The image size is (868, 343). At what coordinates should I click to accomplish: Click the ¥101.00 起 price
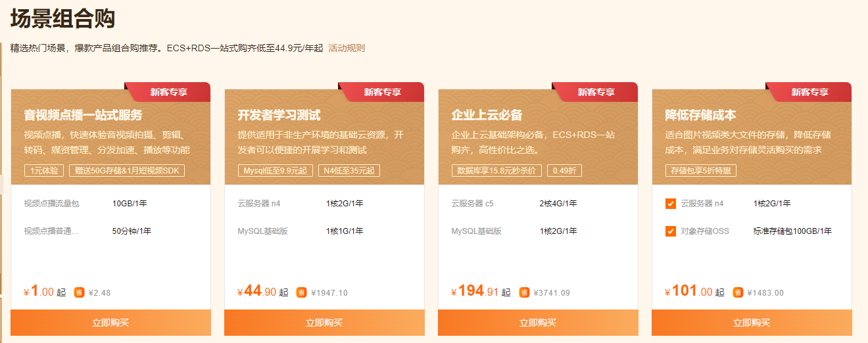click(x=694, y=291)
